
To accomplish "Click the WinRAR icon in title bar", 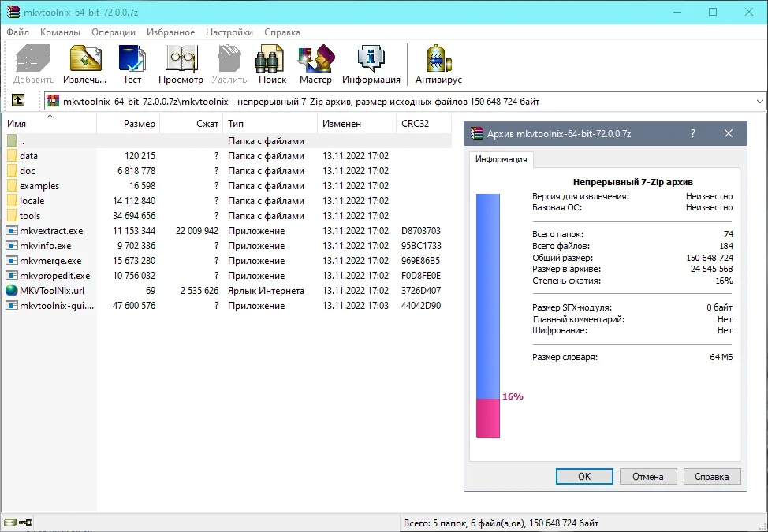I will [x=13, y=12].
